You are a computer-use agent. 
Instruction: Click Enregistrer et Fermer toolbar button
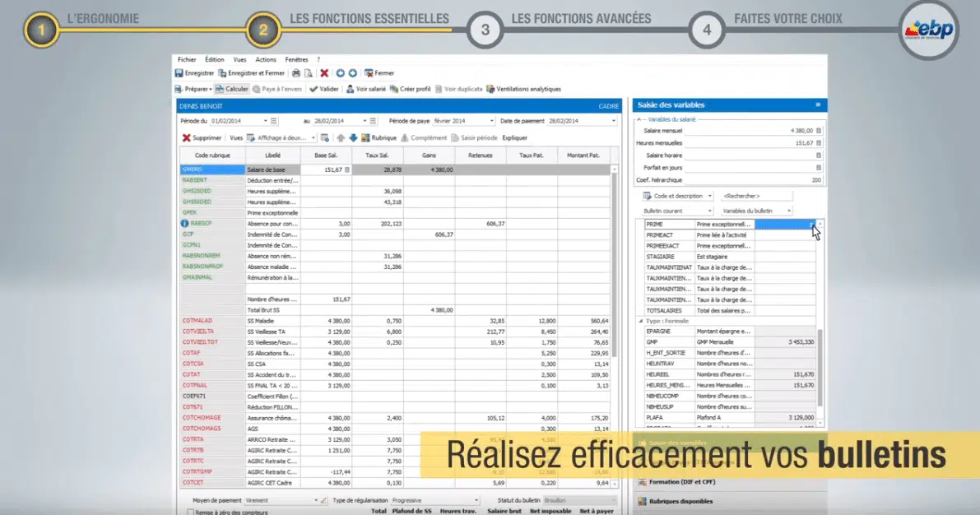click(x=251, y=73)
